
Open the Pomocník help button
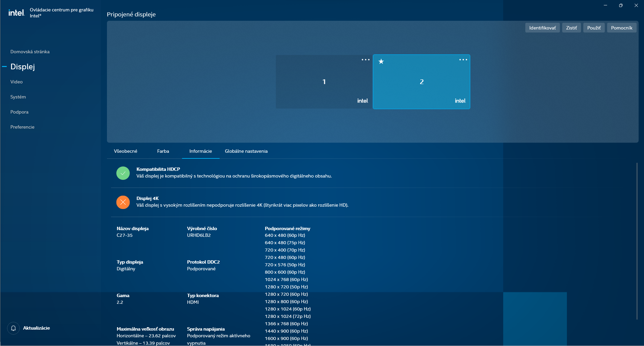pyautogui.click(x=622, y=28)
